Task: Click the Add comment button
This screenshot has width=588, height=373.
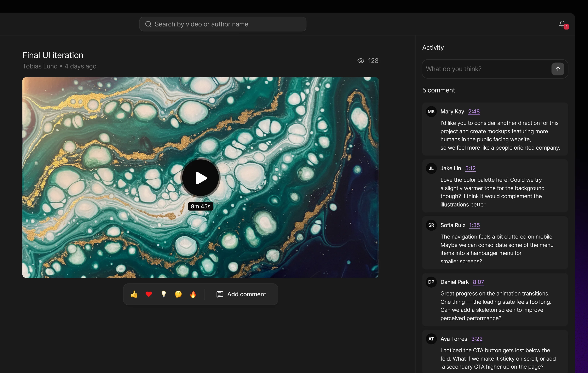Action: coord(241,294)
